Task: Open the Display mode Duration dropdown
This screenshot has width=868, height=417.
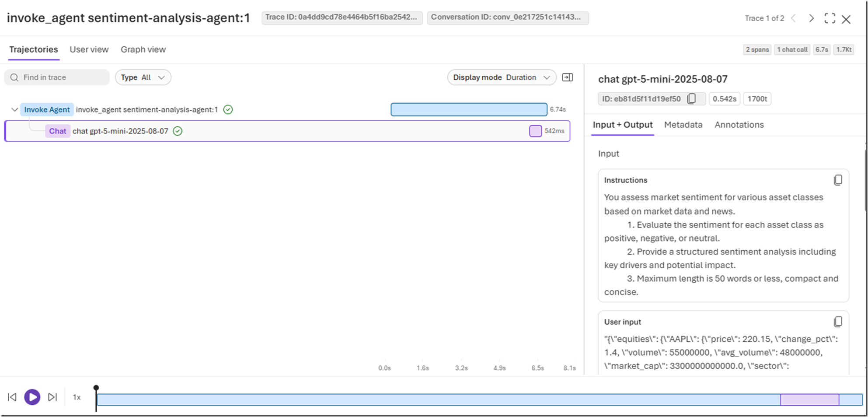Action: pos(502,77)
